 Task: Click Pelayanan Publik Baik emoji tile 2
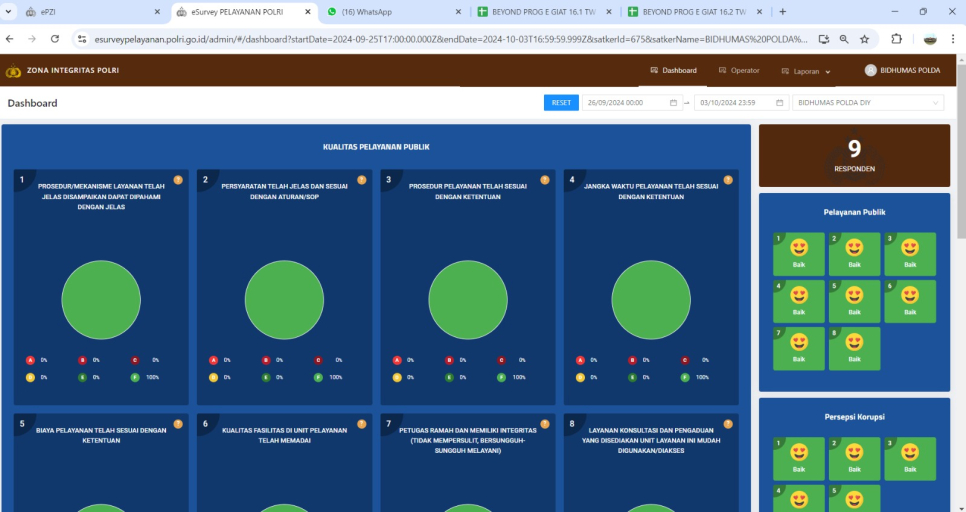(854, 254)
